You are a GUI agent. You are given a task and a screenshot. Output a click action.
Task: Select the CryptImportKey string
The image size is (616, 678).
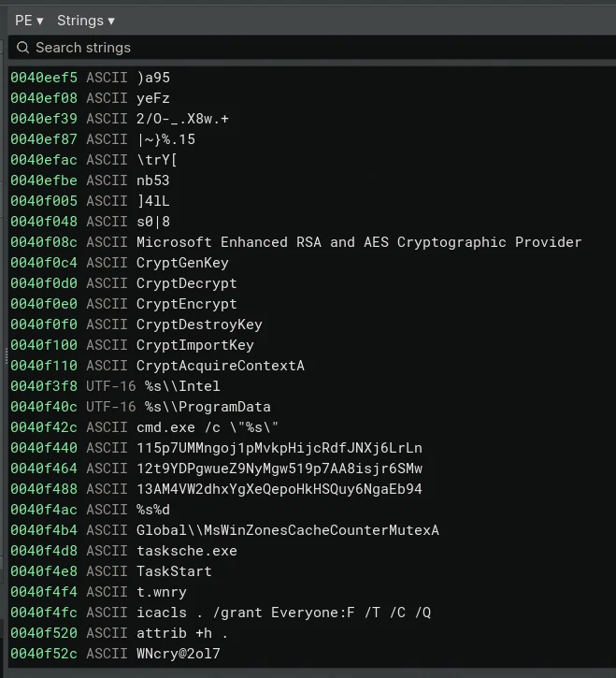point(195,345)
